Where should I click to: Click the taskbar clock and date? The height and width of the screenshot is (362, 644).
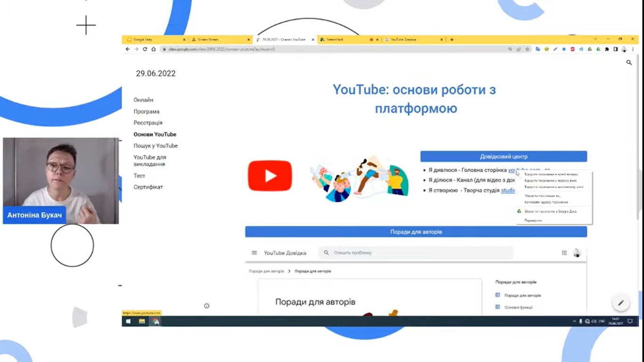[x=615, y=321]
